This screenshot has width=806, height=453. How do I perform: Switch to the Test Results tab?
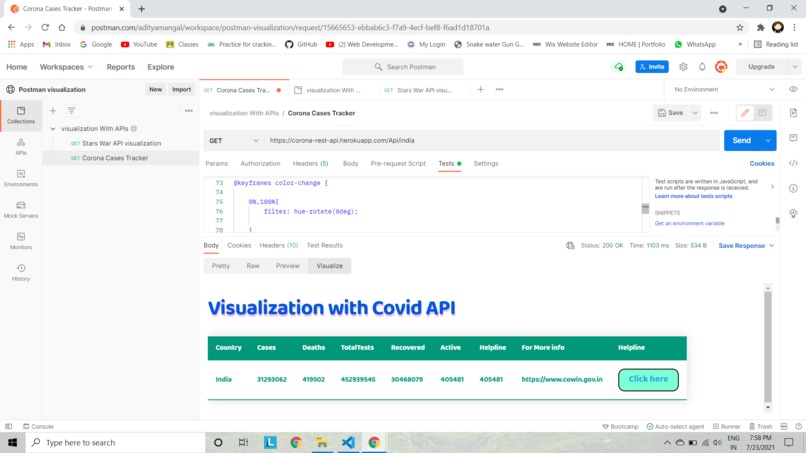(x=324, y=245)
